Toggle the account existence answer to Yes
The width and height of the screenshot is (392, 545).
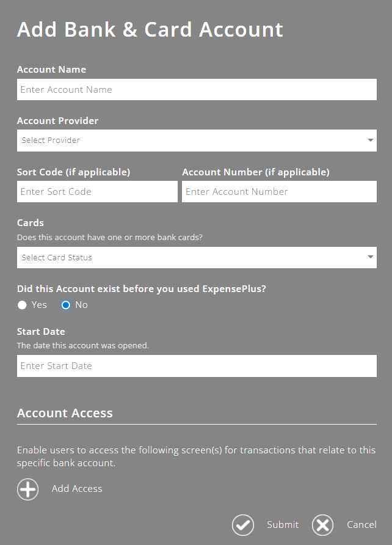coord(22,304)
